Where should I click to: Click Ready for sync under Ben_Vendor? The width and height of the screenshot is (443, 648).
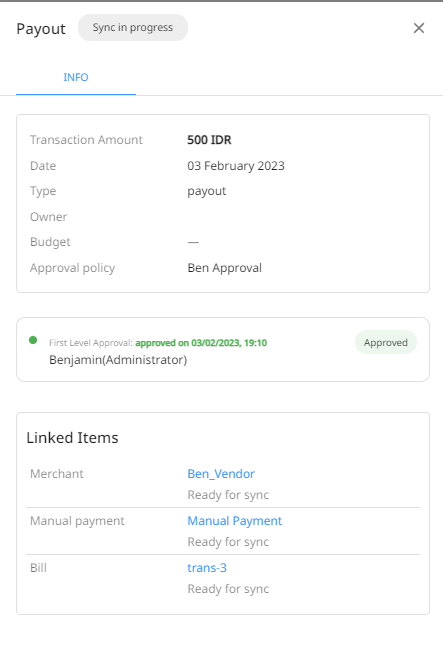pyautogui.click(x=228, y=495)
